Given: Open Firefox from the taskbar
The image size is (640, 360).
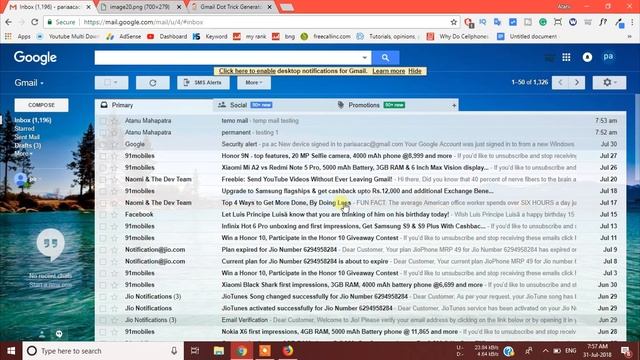Looking at the screenshot, I should click(288, 351).
